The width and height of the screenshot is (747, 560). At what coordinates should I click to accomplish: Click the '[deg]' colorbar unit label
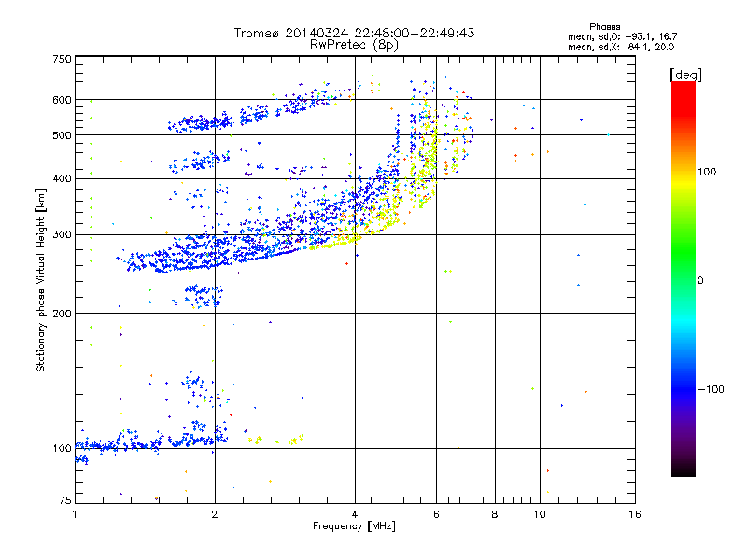point(685,76)
